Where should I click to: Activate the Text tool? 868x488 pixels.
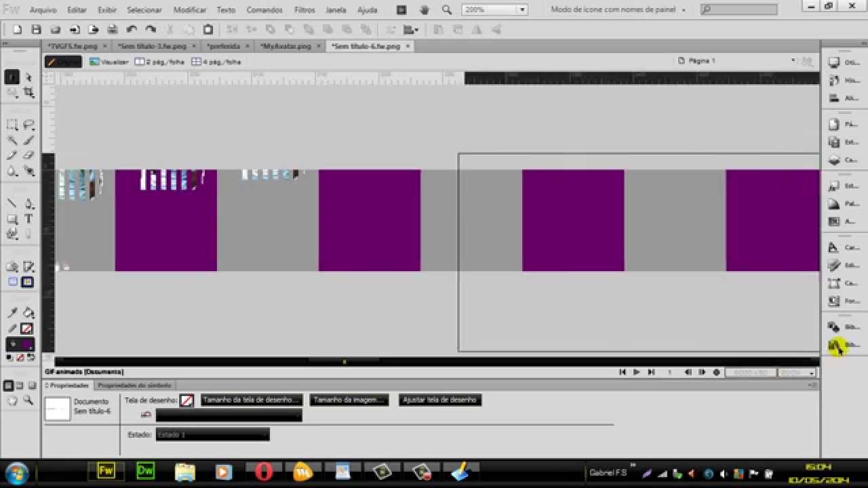pos(28,218)
